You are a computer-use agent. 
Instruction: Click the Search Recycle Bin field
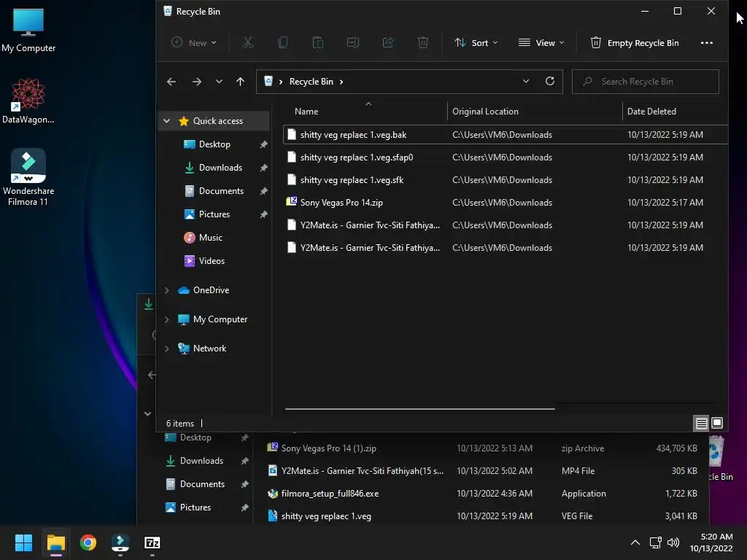point(645,82)
